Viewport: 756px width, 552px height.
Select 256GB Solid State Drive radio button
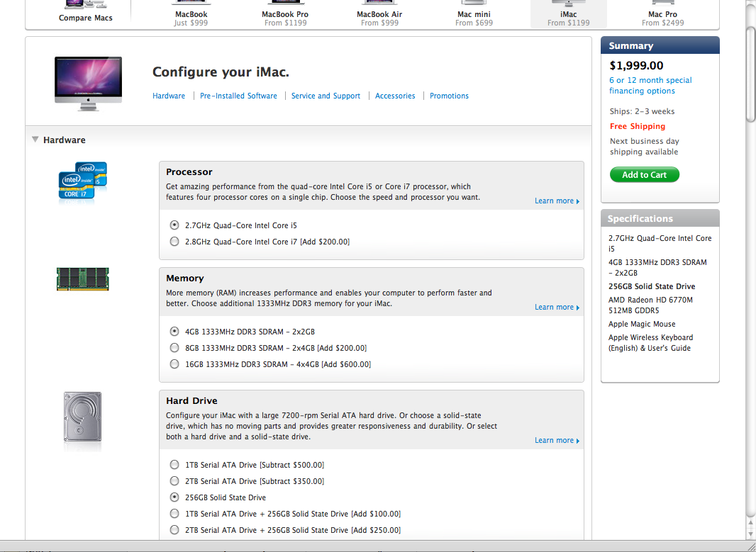coord(174,497)
